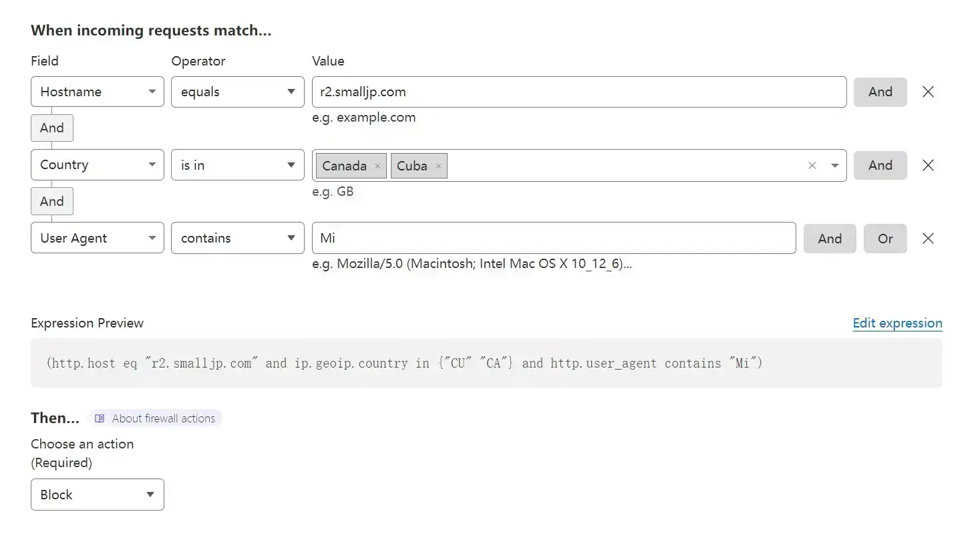
Task: Click Or button on User Agent row
Action: 885,239
